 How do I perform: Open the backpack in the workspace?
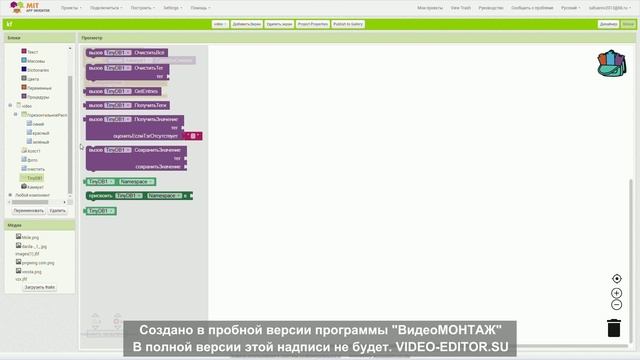pyautogui.click(x=611, y=63)
